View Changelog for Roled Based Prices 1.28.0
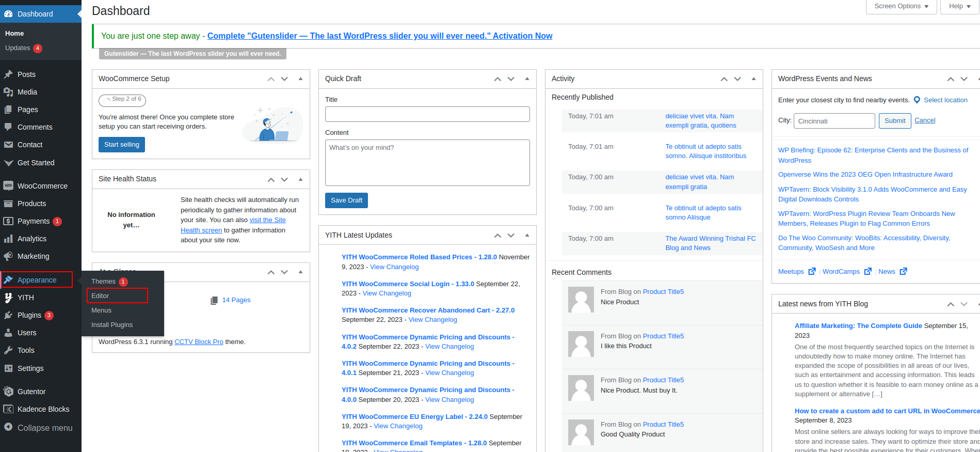 click(x=394, y=267)
